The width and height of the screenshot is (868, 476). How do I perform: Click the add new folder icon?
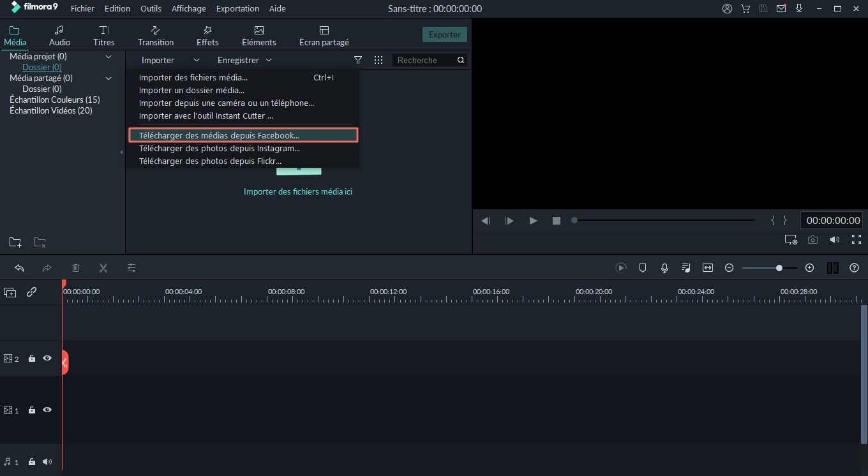(15, 242)
